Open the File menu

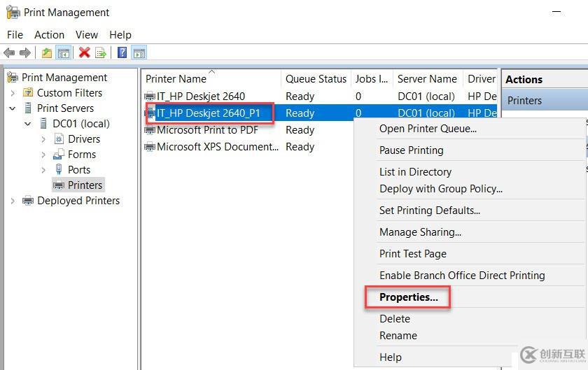tap(15, 35)
